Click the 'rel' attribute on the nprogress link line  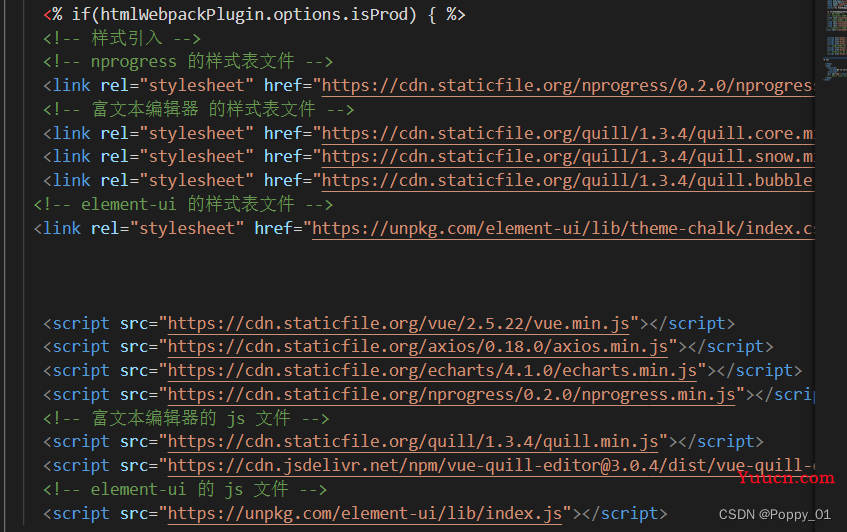point(115,86)
